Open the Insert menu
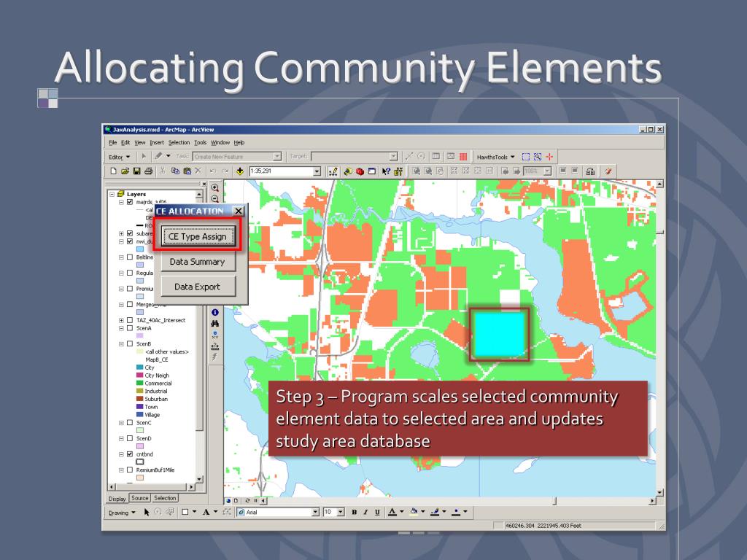 (x=157, y=142)
